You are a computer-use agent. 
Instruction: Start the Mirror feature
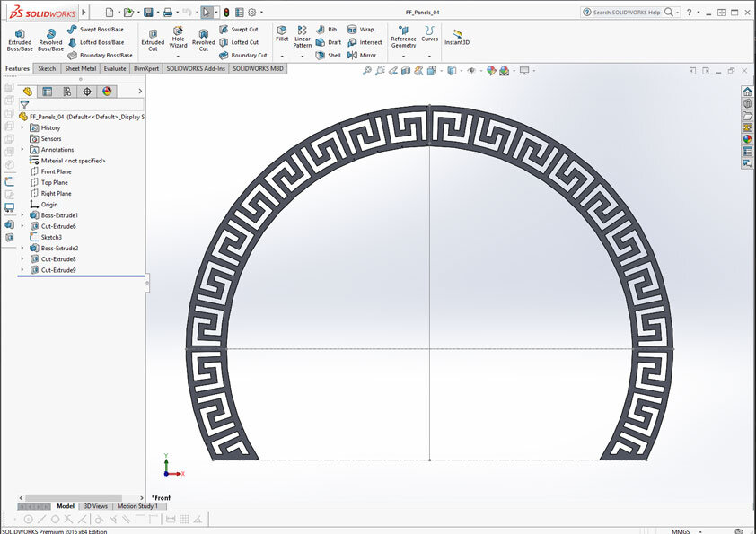click(362, 56)
